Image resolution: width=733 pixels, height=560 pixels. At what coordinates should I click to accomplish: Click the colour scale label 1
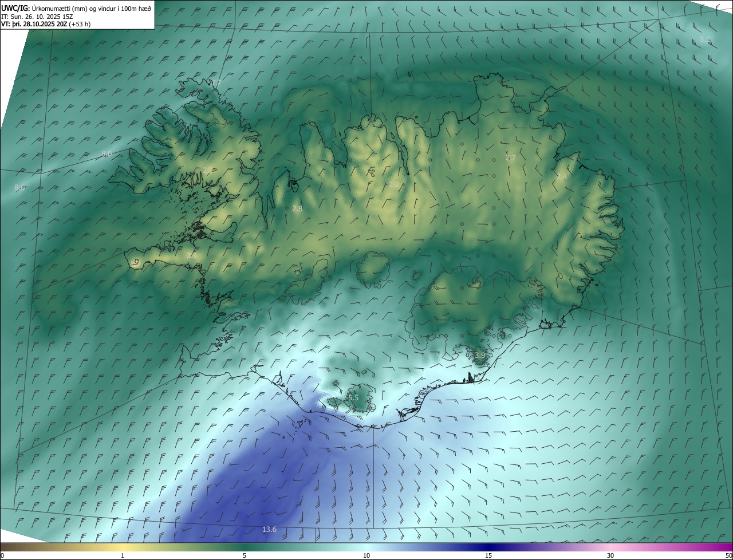(x=123, y=555)
